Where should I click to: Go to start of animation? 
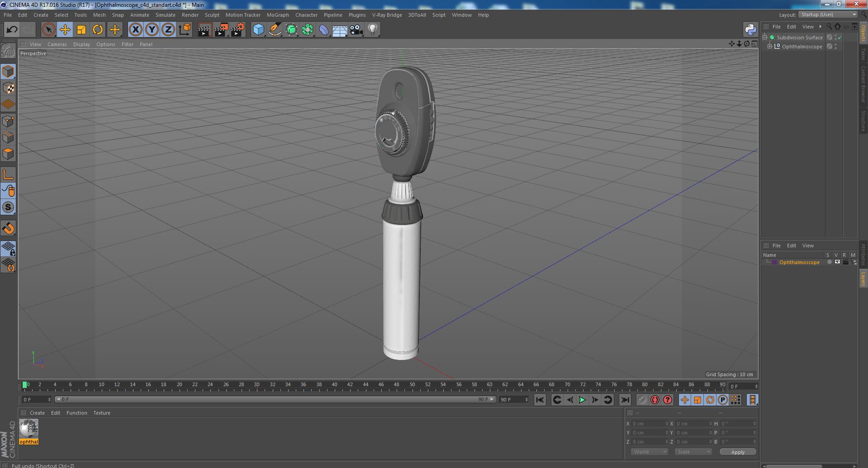540,400
